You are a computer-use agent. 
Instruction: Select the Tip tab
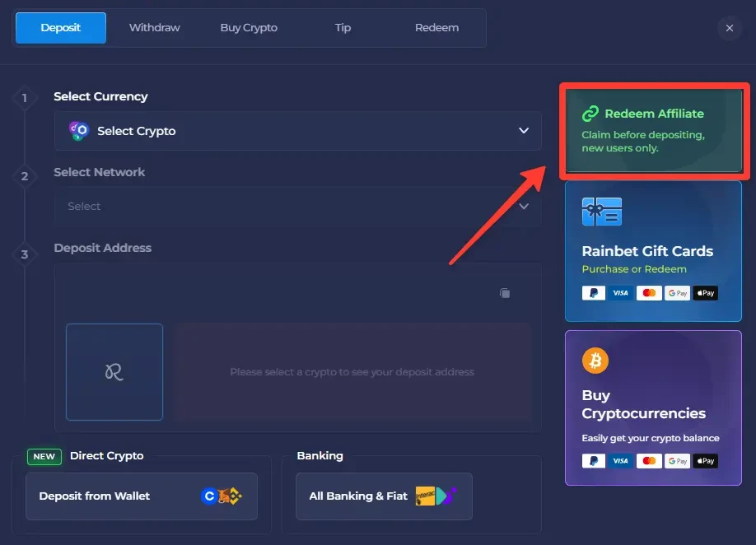click(343, 28)
